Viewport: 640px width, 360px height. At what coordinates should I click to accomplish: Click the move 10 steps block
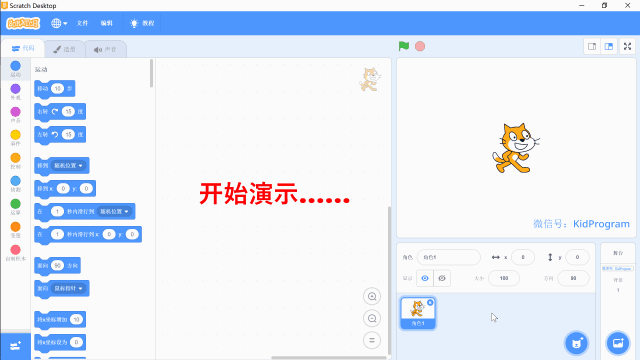[55, 89]
